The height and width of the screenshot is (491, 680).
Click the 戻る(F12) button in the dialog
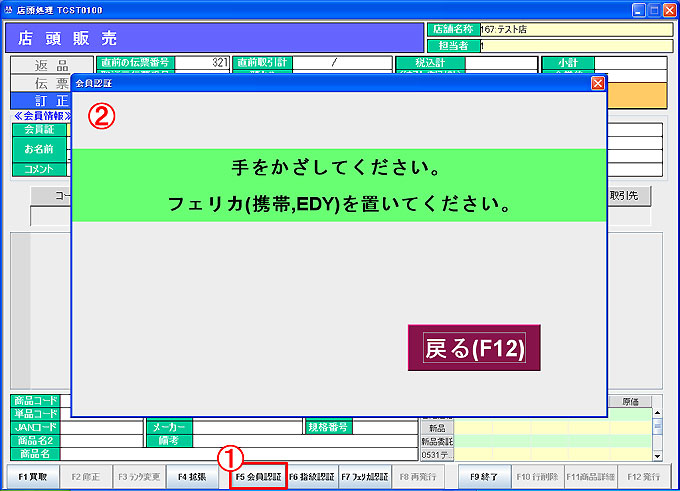[474, 348]
